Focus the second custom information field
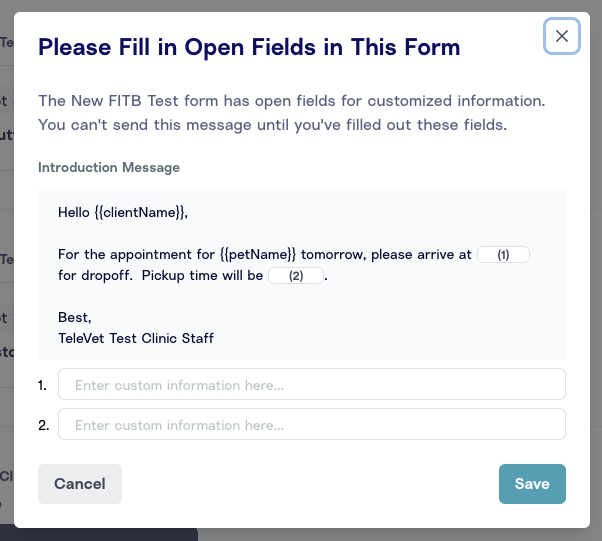This screenshot has height=541, width=602. tap(312, 425)
